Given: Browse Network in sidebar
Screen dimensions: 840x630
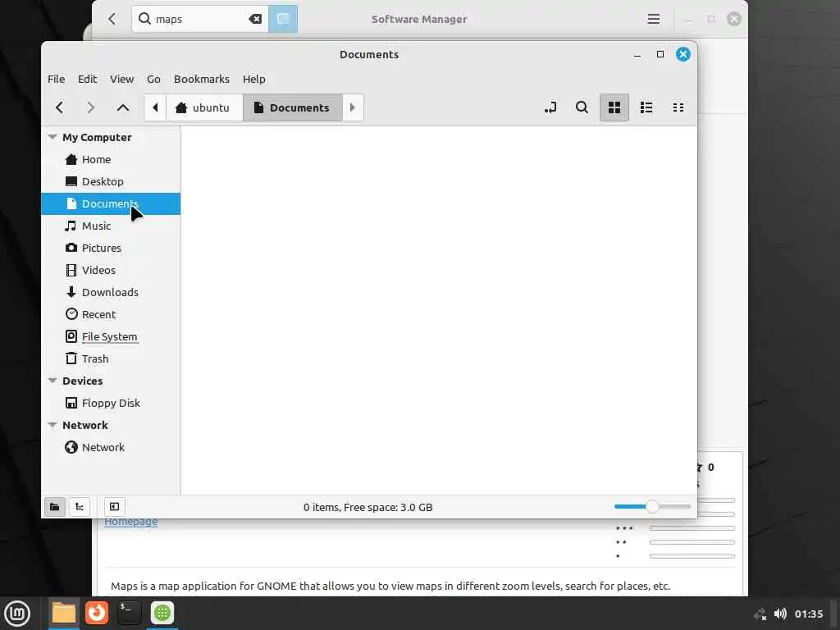Looking at the screenshot, I should coord(111,447).
